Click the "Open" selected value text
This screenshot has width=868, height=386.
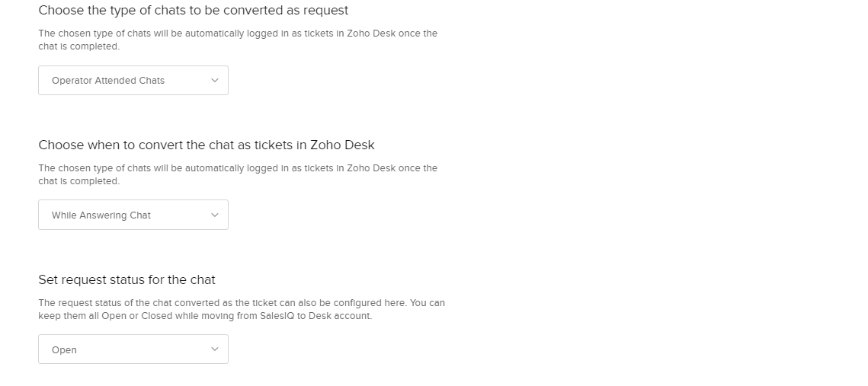coord(64,350)
